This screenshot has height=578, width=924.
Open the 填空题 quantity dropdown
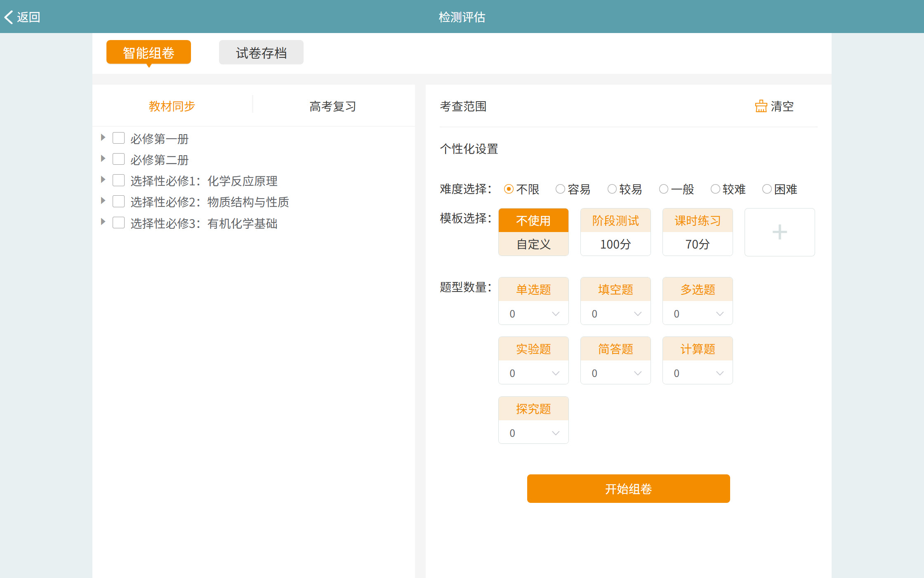pos(615,314)
